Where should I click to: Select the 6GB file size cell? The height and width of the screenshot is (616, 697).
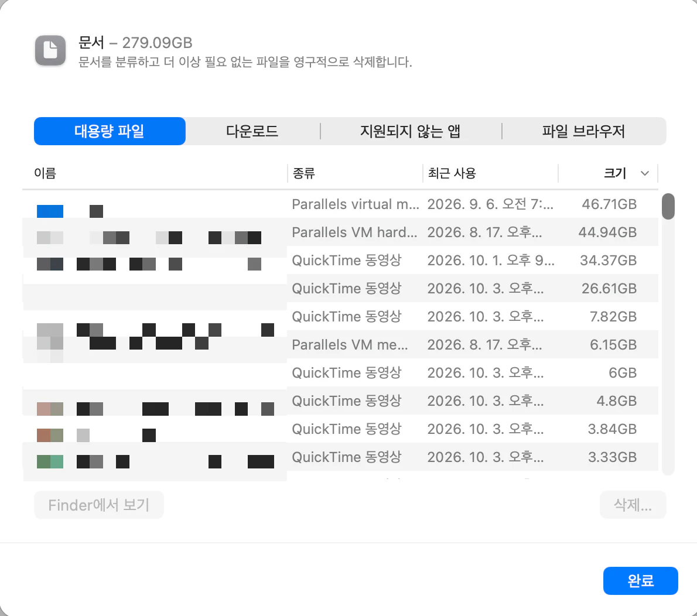[x=622, y=372]
